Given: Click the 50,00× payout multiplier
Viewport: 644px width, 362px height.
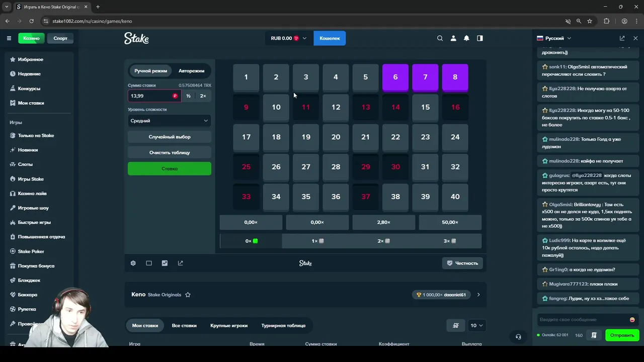Looking at the screenshot, I should point(450,222).
